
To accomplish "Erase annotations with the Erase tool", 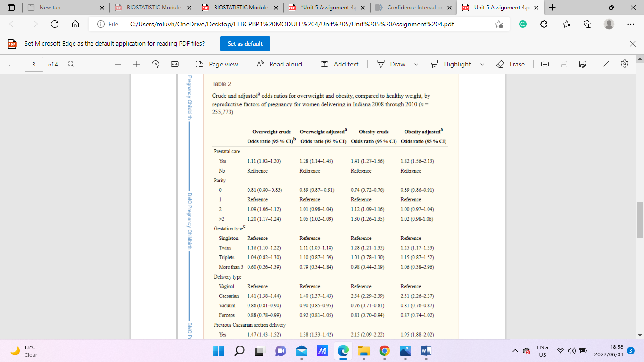I will tap(511, 64).
